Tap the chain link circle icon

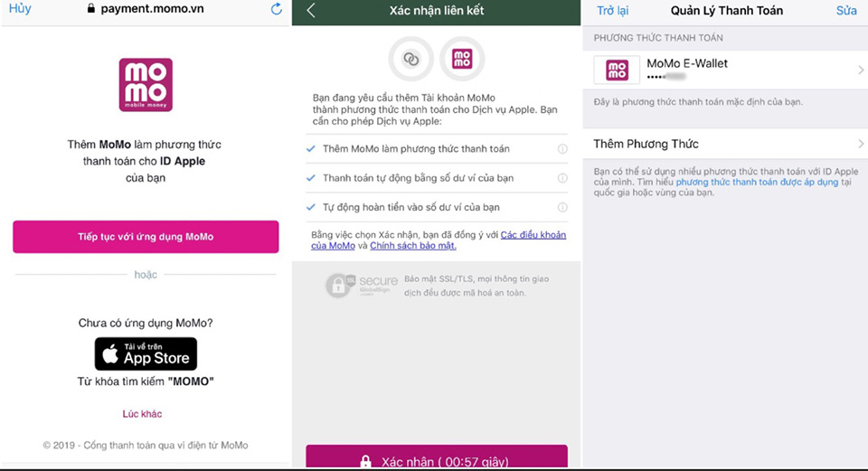pos(410,59)
